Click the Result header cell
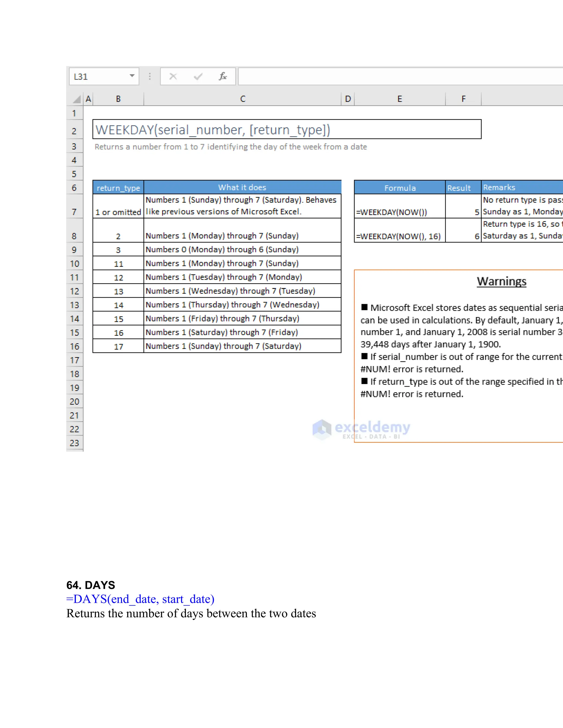The width and height of the screenshot is (563, 728). click(463, 188)
